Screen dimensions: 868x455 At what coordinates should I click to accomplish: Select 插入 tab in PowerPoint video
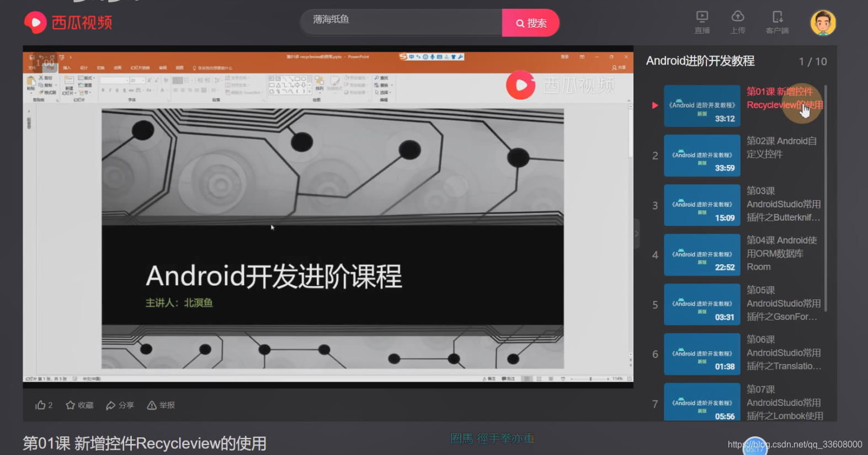(x=67, y=68)
